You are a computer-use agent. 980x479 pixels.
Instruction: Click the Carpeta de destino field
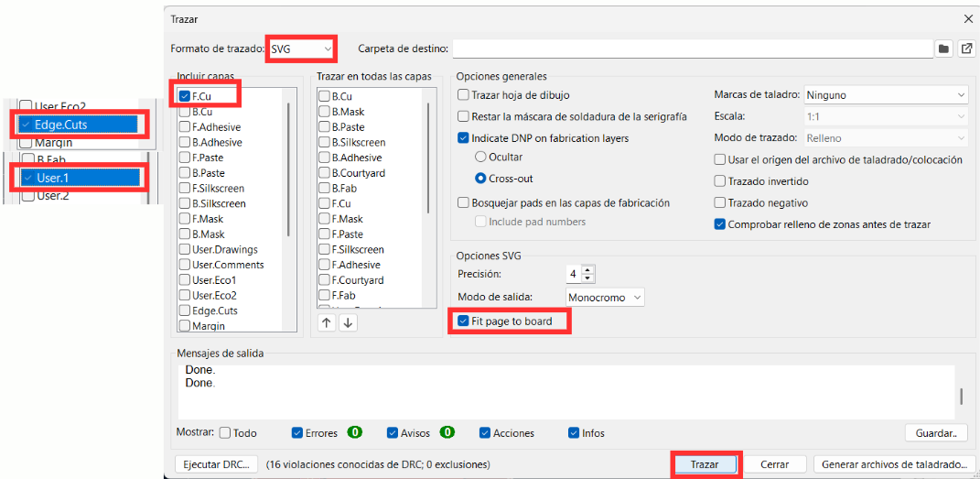[693, 49]
